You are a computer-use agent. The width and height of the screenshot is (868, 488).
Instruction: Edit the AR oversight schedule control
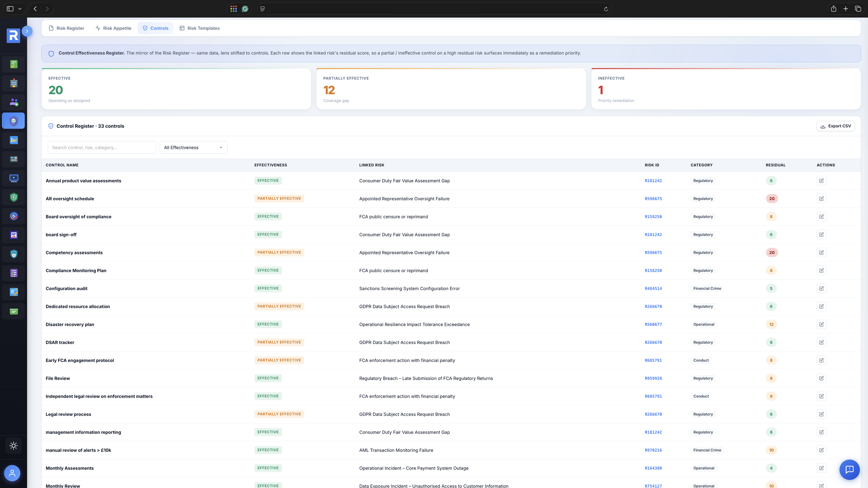pos(821,199)
